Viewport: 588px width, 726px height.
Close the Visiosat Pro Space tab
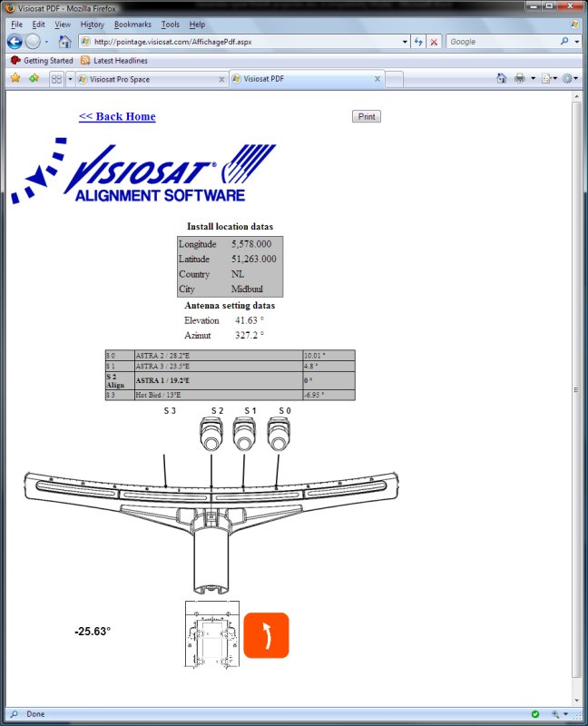coord(221,80)
